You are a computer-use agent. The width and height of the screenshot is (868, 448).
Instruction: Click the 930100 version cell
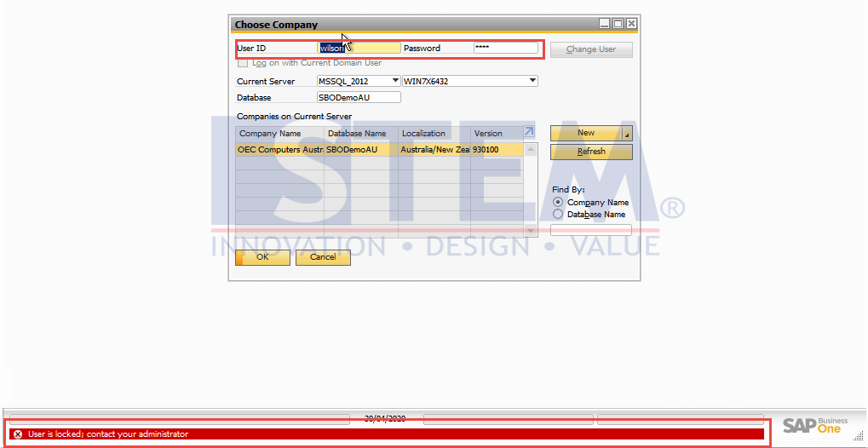496,150
